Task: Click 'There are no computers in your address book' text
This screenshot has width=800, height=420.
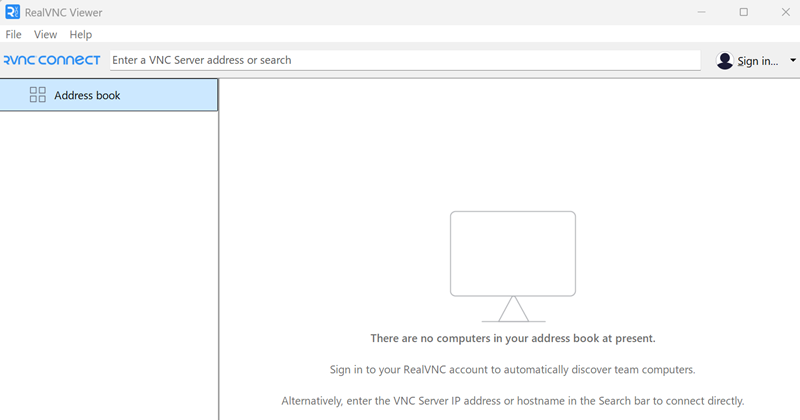Action: pyautogui.click(x=513, y=338)
